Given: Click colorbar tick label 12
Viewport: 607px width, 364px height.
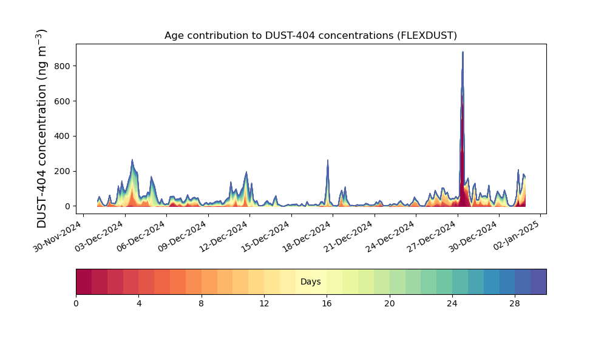Looking at the screenshot, I should (264, 304).
